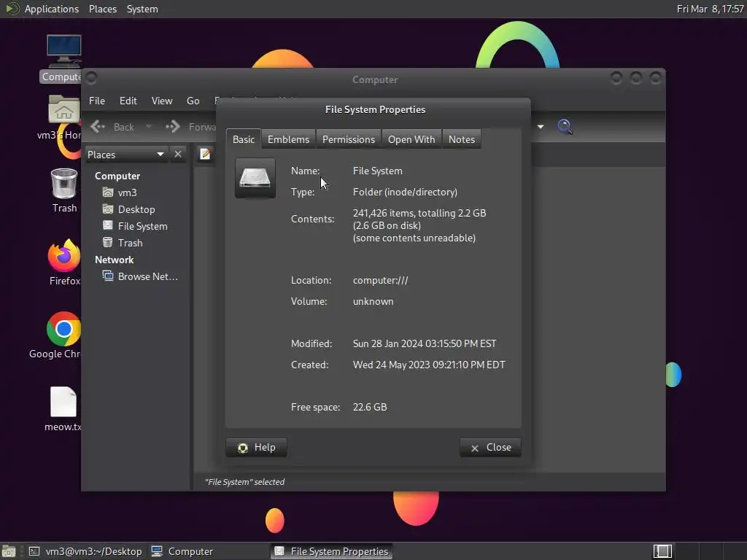Screen dimensions: 747x560
Task: Click the show desktop icon in bottom panel
Action: point(9,551)
